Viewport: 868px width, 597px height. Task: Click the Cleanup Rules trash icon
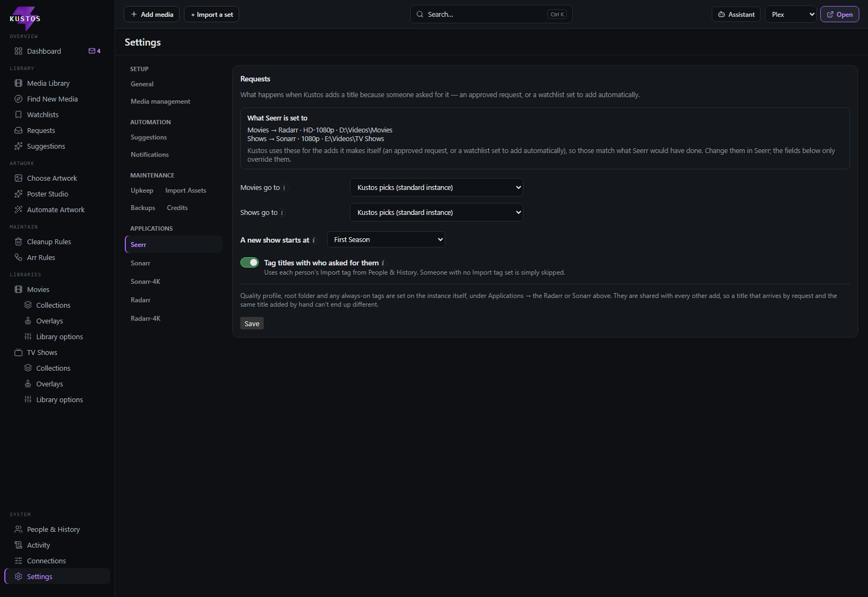pyautogui.click(x=18, y=242)
